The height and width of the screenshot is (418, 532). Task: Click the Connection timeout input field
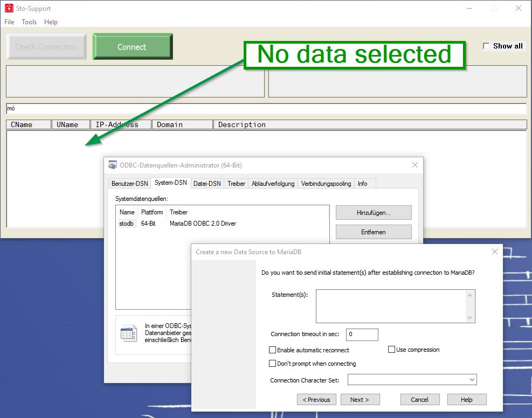[362, 335]
